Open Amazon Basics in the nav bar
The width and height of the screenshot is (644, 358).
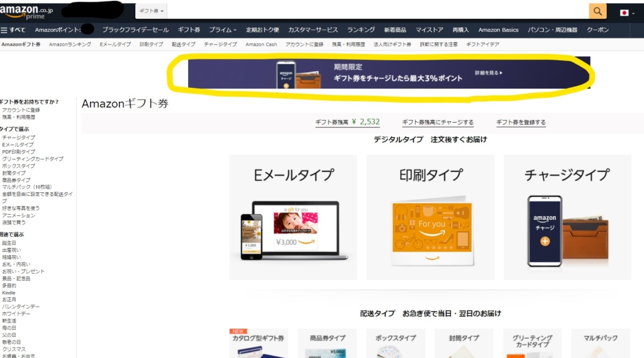coord(498,30)
